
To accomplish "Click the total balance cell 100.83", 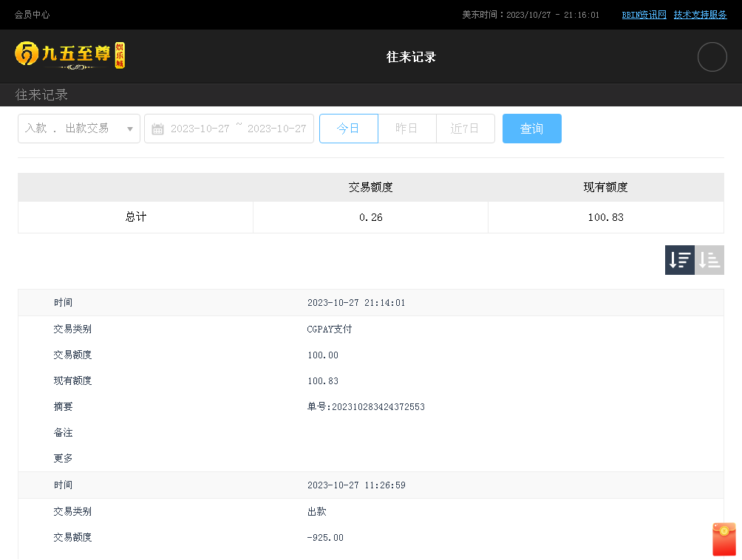I will tap(605, 217).
